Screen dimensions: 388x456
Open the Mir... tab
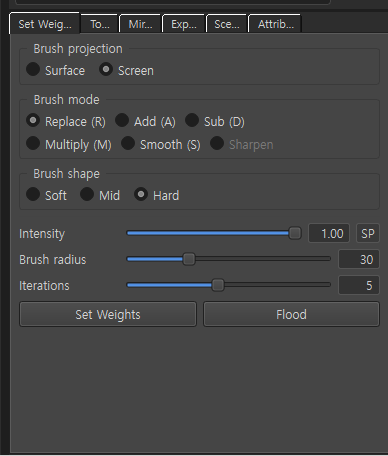(x=140, y=24)
